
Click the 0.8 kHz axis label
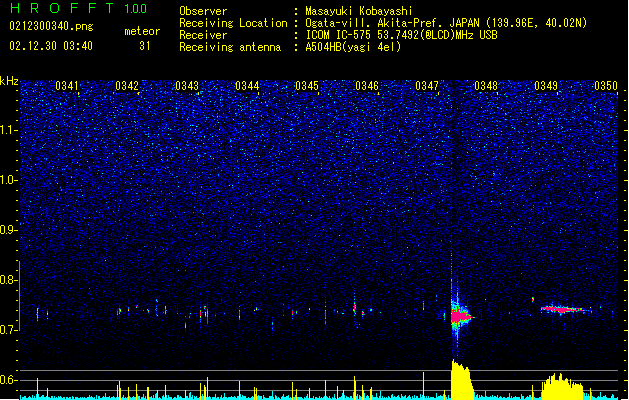(9, 280)
